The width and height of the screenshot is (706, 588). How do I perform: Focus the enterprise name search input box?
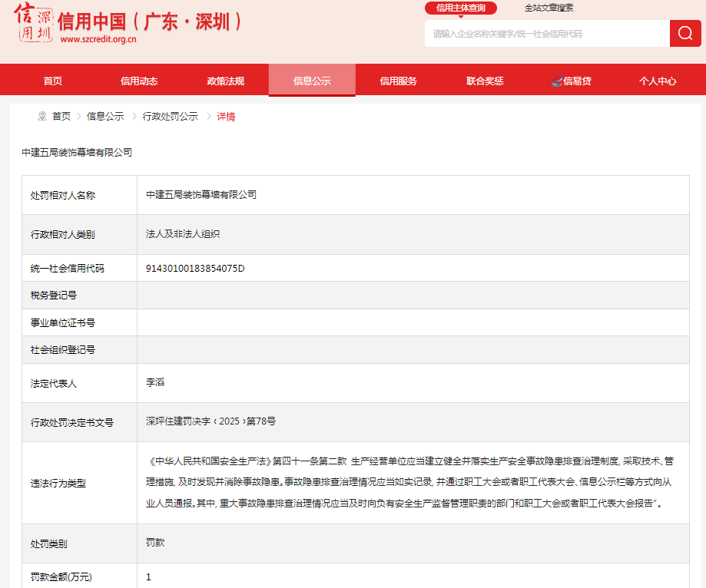pos(547,34)
